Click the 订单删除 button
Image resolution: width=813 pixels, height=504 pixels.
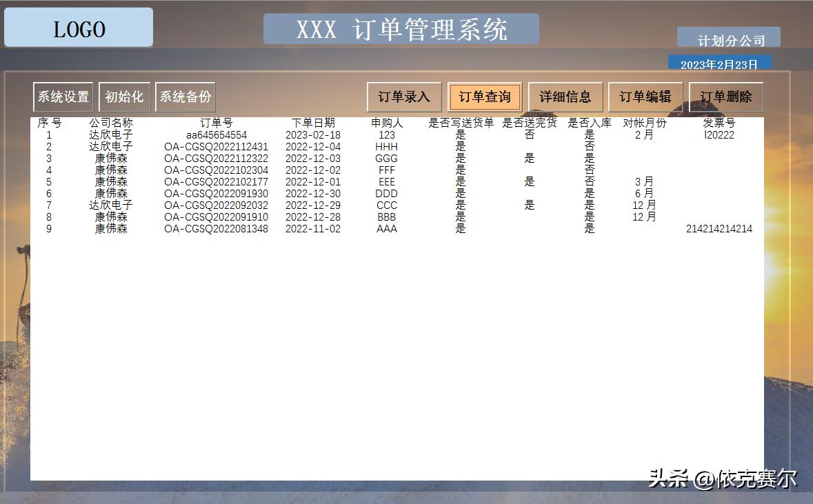coord(725,97)
